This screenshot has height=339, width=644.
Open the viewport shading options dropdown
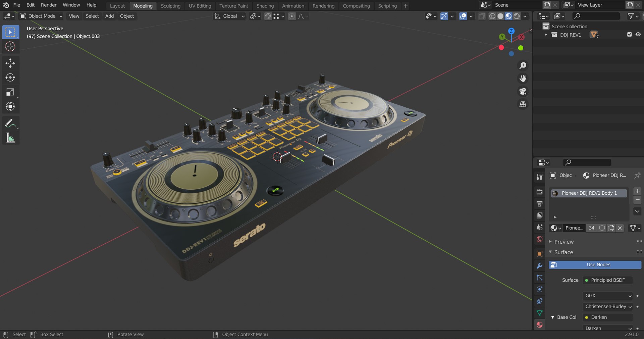525,16
